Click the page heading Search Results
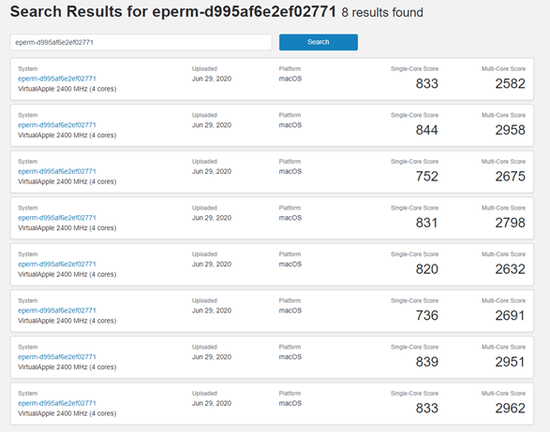 pos(67,12)
